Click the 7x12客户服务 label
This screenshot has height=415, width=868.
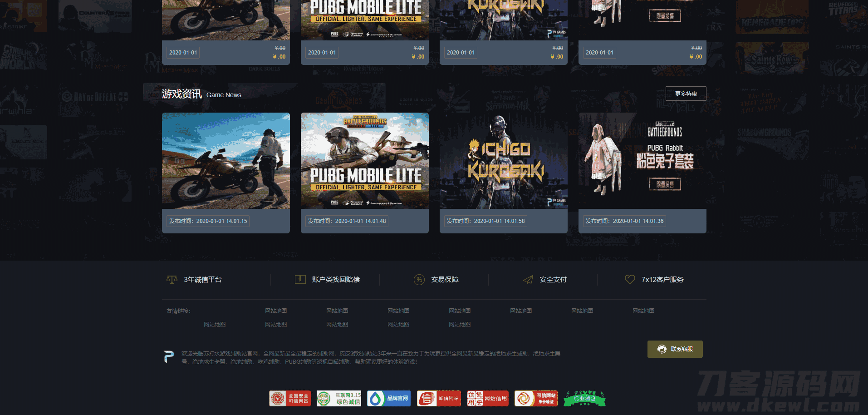[x=662, y=280]
